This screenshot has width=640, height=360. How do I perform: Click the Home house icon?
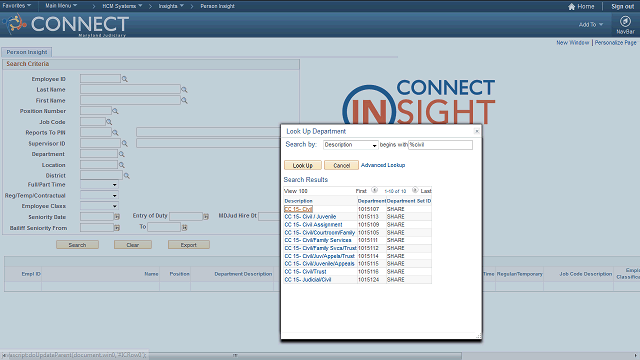(571, 7)
